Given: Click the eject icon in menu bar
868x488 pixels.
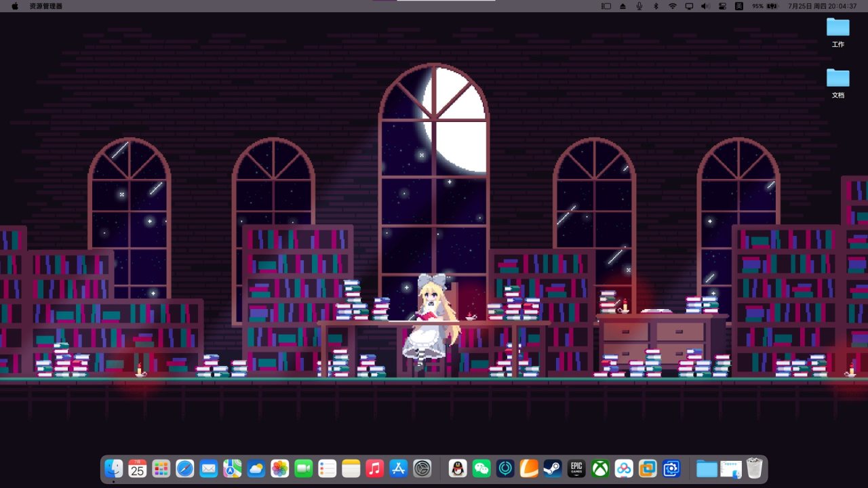Looking at the screenshot, I should (x=623, y=6).
